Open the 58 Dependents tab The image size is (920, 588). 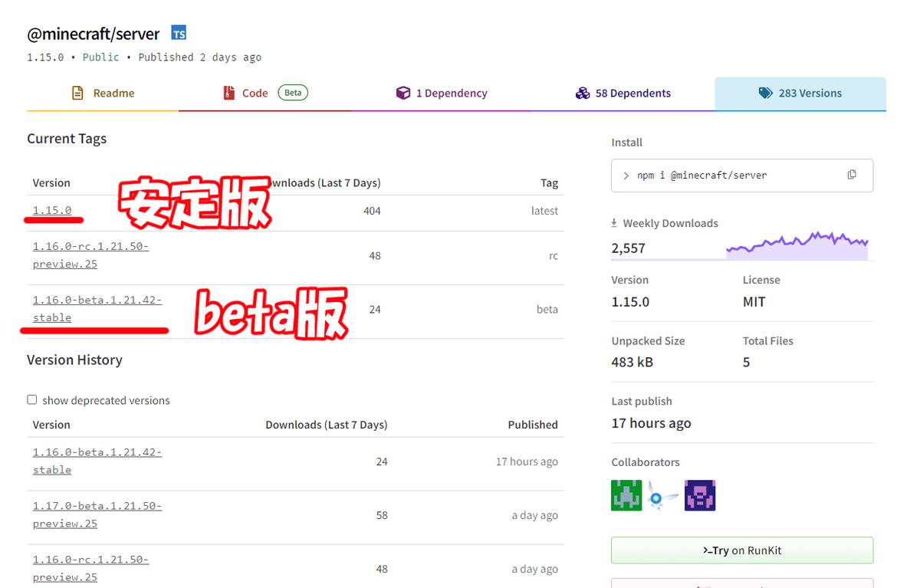tap(623, 93)
